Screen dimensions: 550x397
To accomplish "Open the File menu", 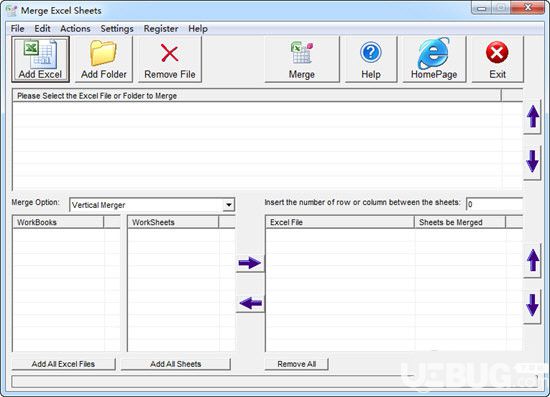I will click(x=18, y=28).
